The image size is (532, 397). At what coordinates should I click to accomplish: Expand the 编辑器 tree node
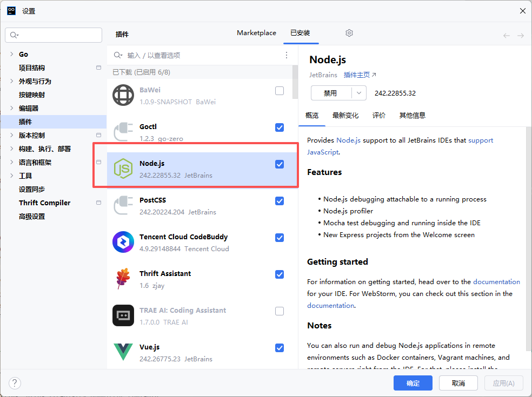11,108
